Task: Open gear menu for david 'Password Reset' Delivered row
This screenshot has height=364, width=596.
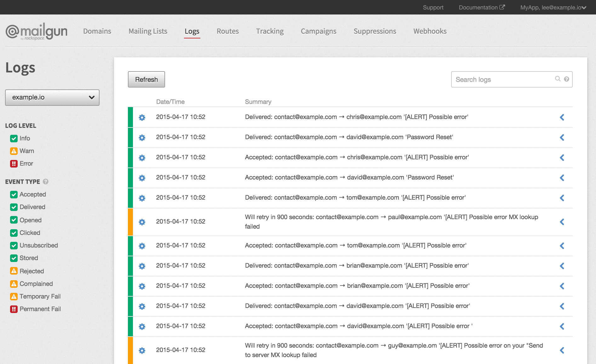Action: click(x=142, y=138)
